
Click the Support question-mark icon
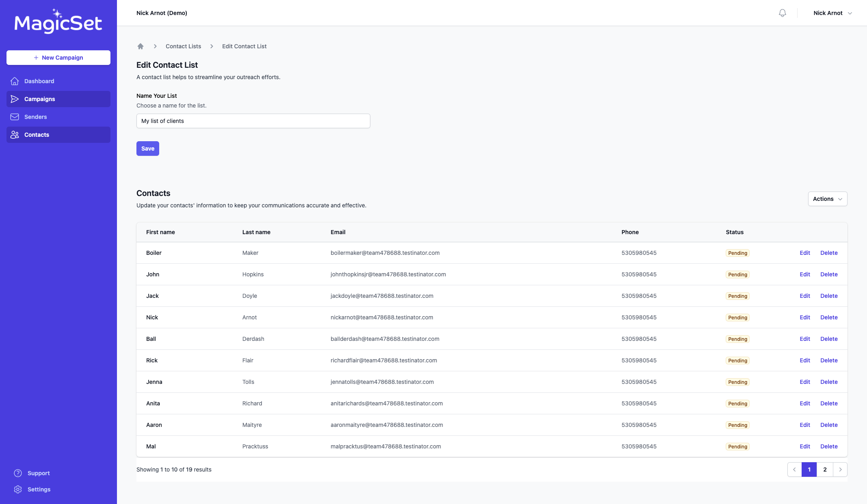tap(18, 473)
